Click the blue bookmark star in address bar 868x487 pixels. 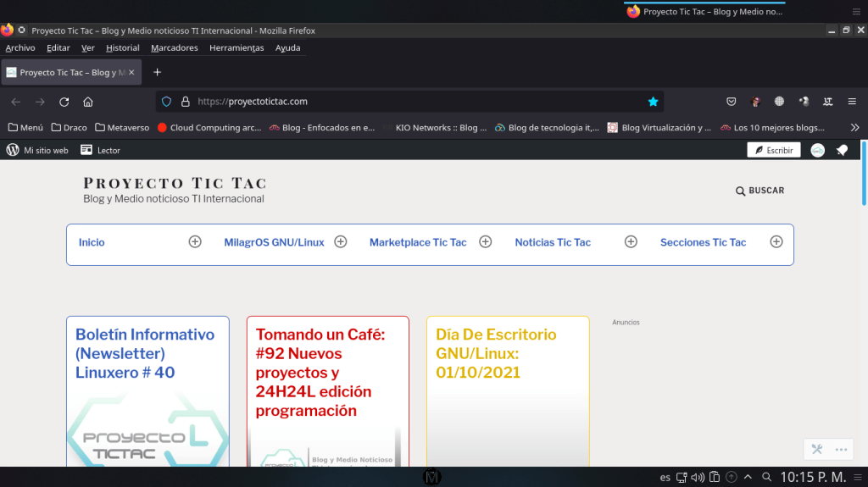[x=653, y=102]
